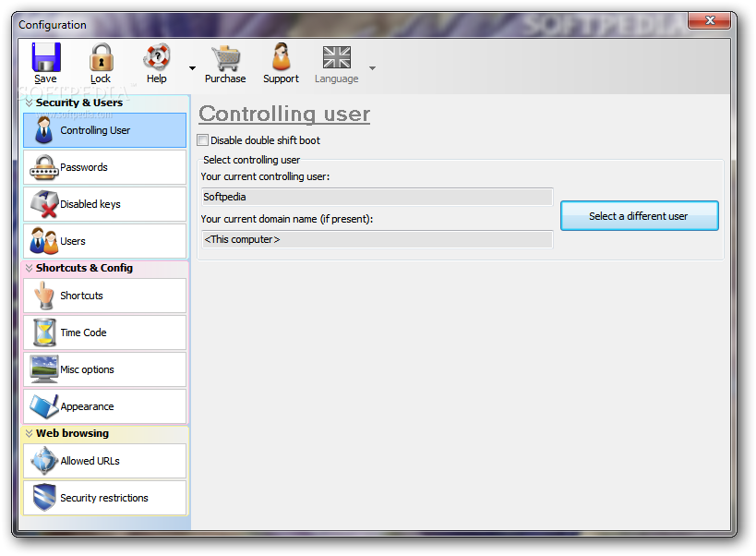Click the Users two-people icon

(44, 241)
